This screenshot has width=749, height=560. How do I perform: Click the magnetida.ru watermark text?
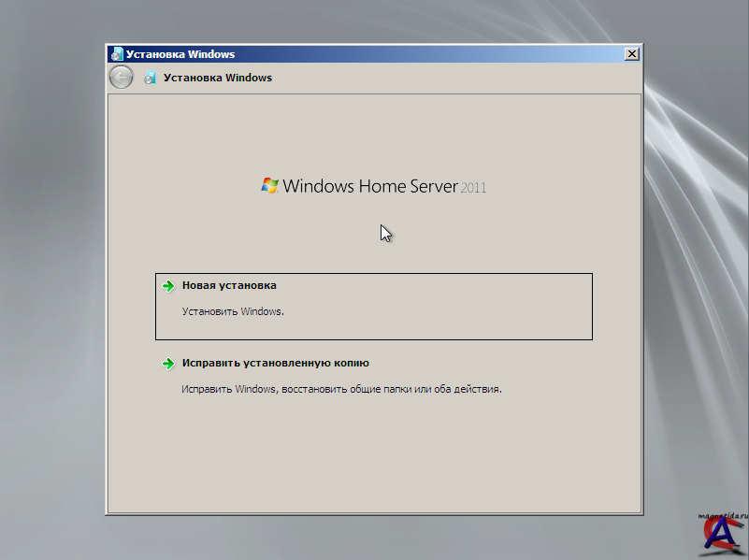(722, 515)
